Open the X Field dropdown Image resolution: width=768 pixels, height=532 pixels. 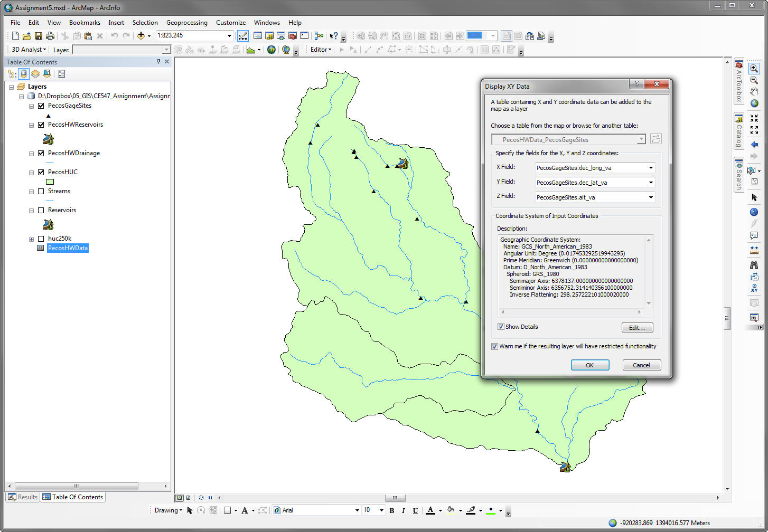(x=651, y=168)
